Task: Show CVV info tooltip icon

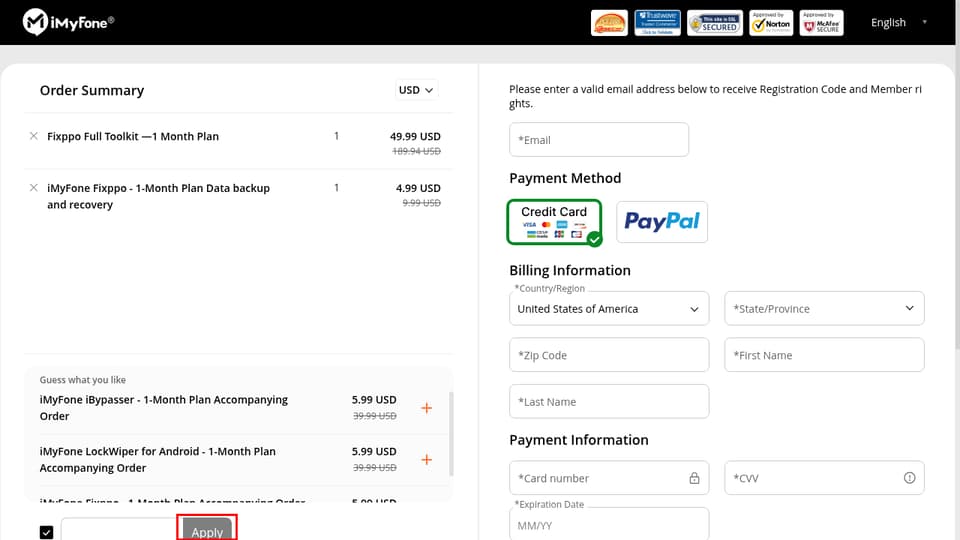Action: (x=910, y=478)
